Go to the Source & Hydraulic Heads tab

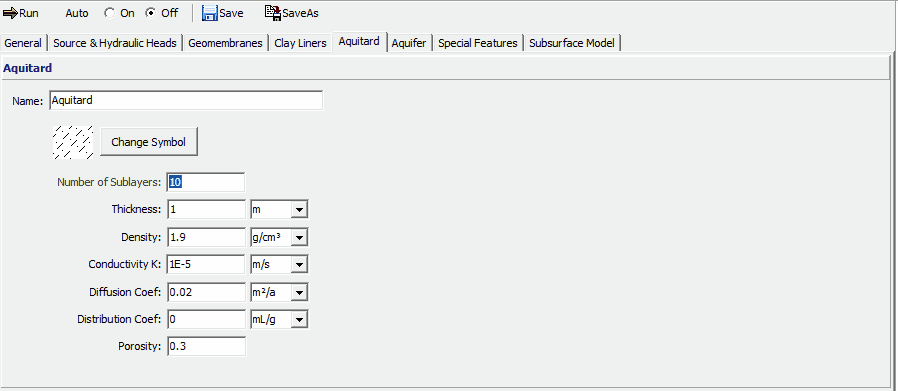point(115,43)
